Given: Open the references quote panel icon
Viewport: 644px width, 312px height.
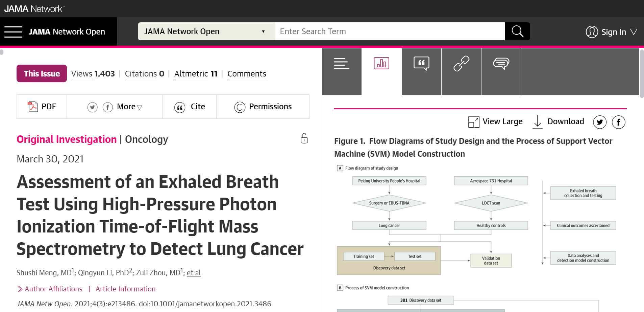Looking at the screenshot, I should click(421, 63).
